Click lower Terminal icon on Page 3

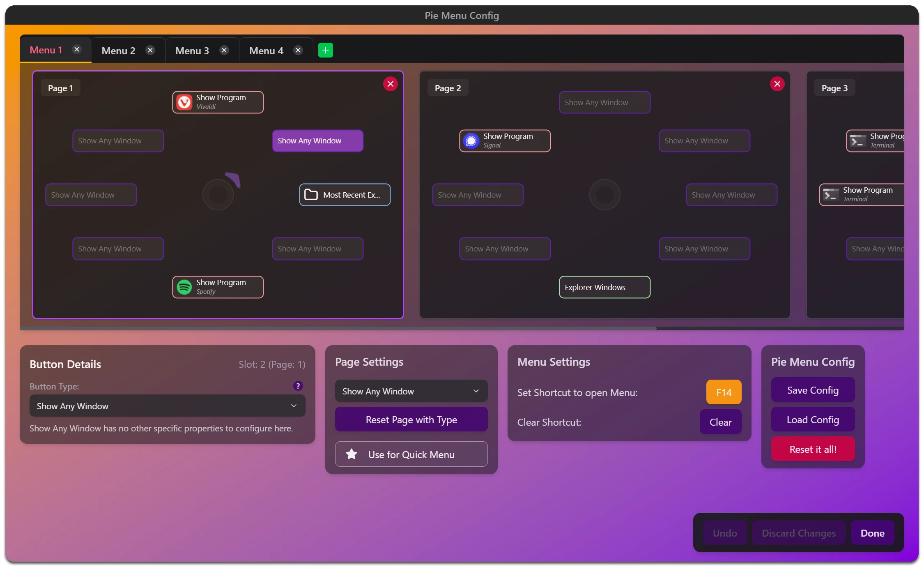click(831, 195)
